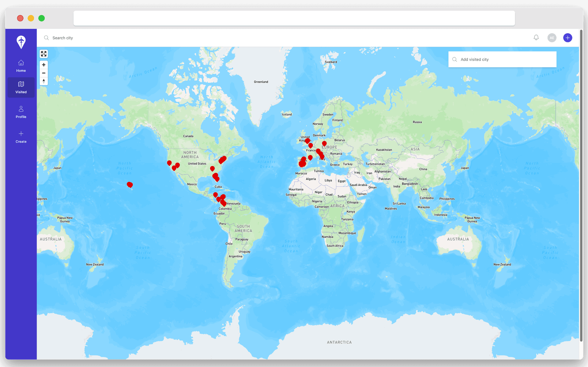
Task: Open the Home page from the sidebar
Action: coord(21,66)
